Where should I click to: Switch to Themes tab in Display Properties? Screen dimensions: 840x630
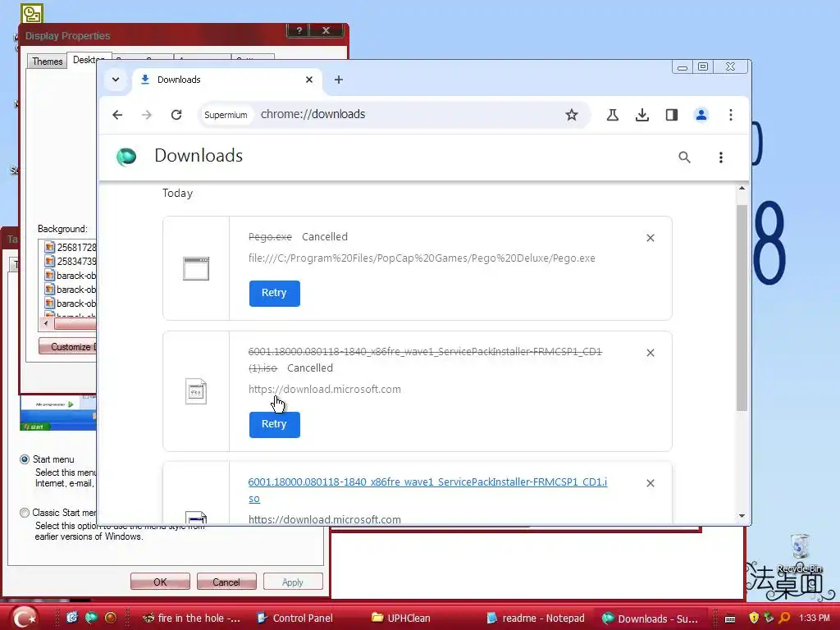tap(47, 61)
